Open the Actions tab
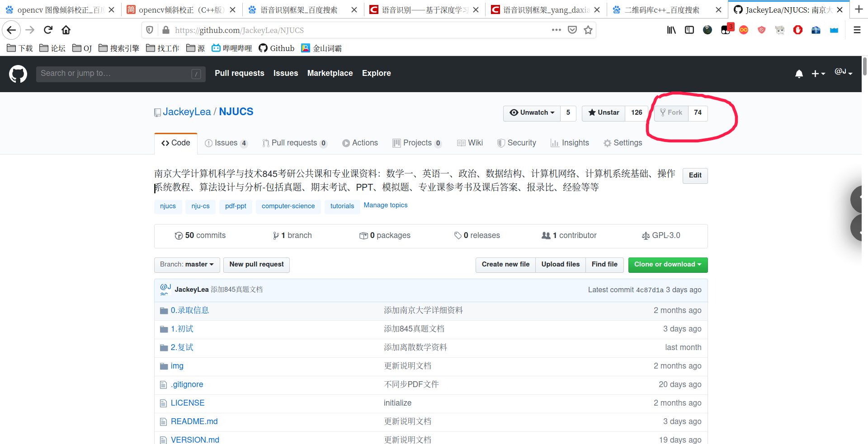This screenshot has height=444, width=868. 360,143
